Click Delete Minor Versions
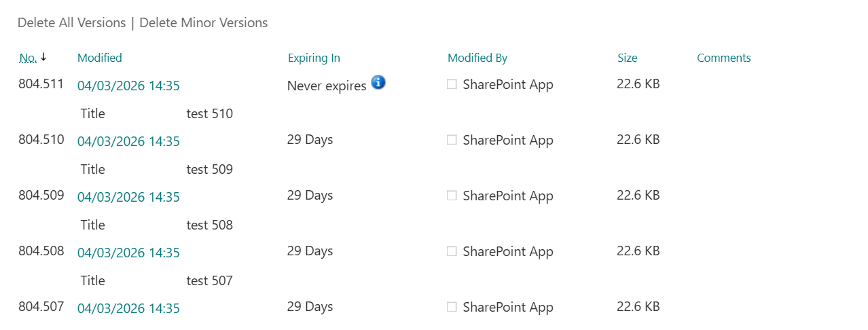Viewport: 868px width, 330px height. (x=204, y=23)
